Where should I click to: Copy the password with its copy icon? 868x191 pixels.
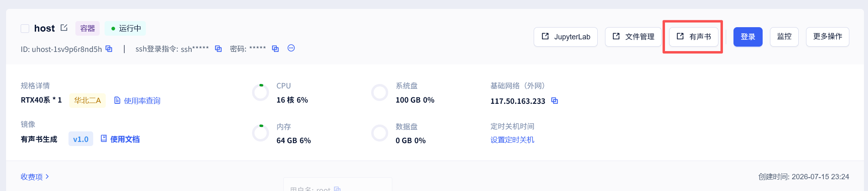click(276, 49)
